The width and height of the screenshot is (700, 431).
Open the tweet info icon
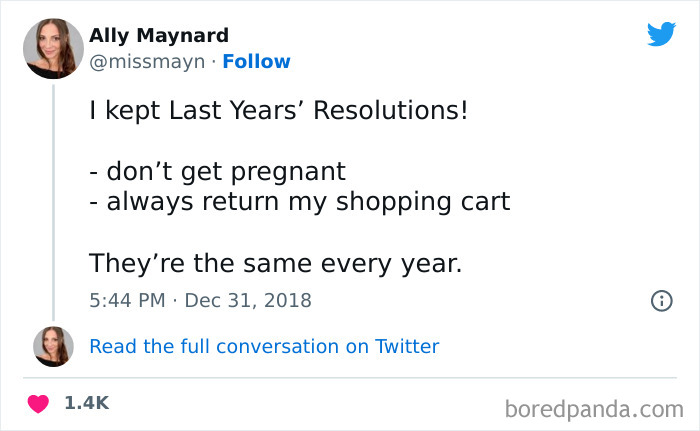tap(661, 300)
